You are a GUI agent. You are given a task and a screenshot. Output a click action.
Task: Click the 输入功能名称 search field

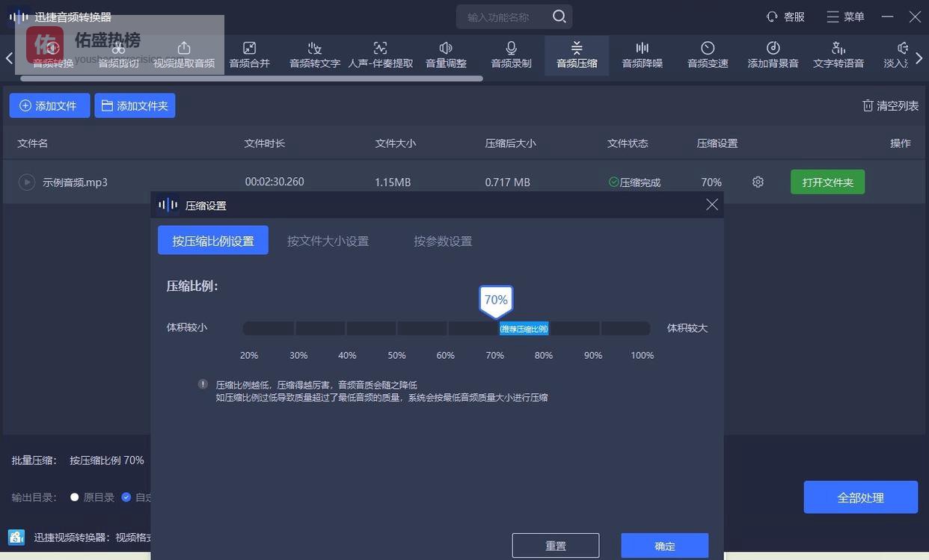click(x=505, y=16)
